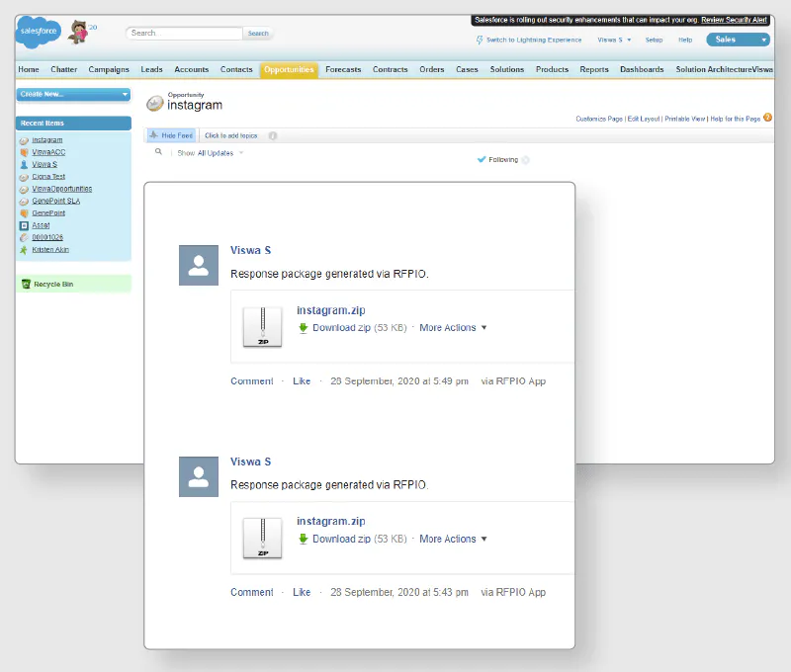Click the unfollow x next to Following
Viewport: 791px width, 672px height.
pyautogui.click(x=526, y=160)
